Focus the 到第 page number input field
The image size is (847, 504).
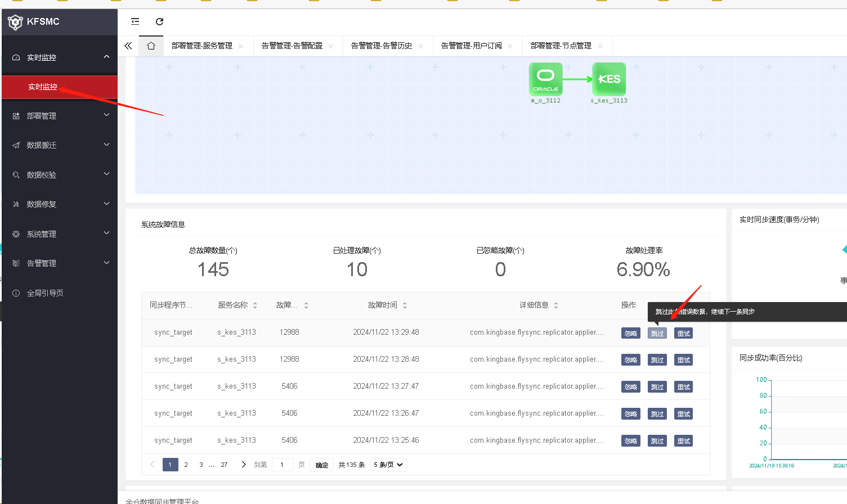pyautogui.click(x=283, y=465)
